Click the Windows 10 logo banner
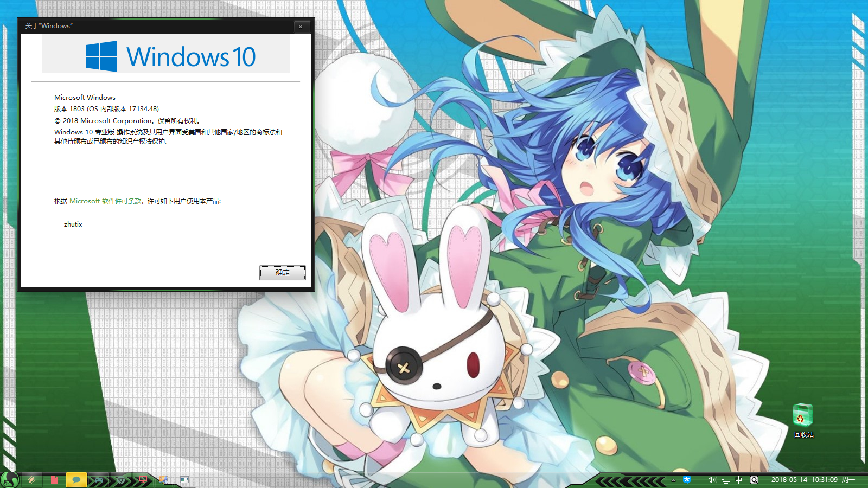 [x=166, y=54]
